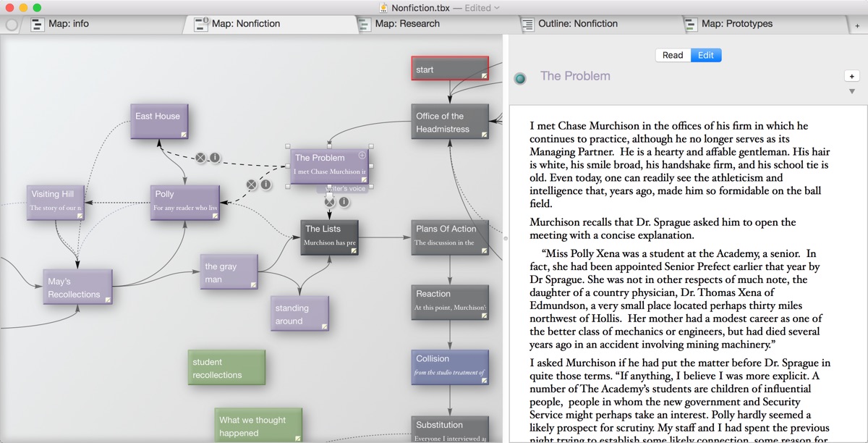Select the Edit mode segment
868x443 pixels.
click(x=706, y=55)
